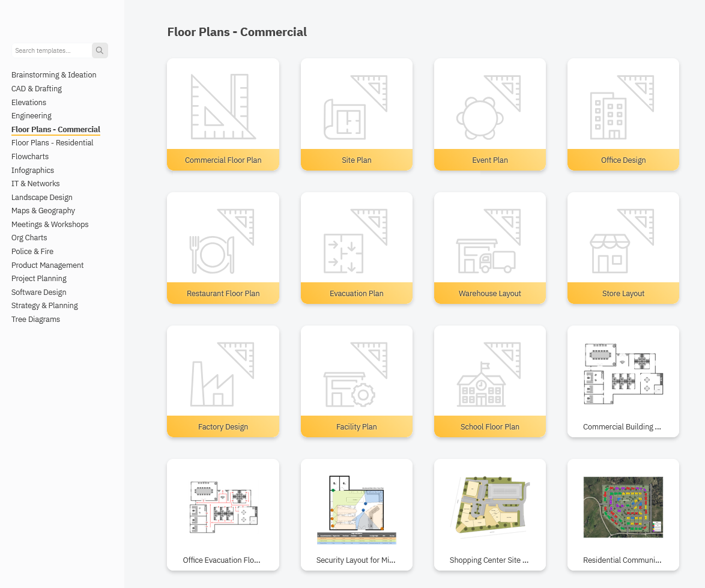Image resolution: width=705 pixels, height=588 pixels.
Task: Choose the Factory Design icon
Action: (x=211, y=384)
